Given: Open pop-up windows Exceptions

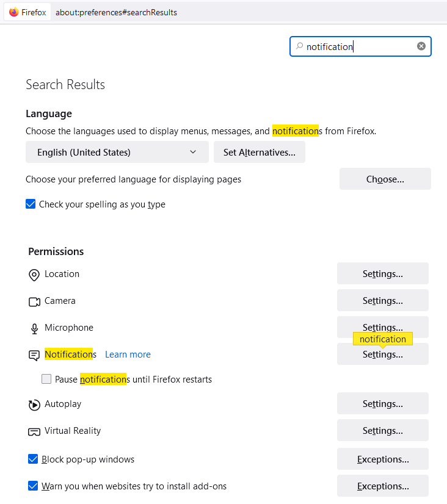Looking at the screenshot, I should point(382,459).
